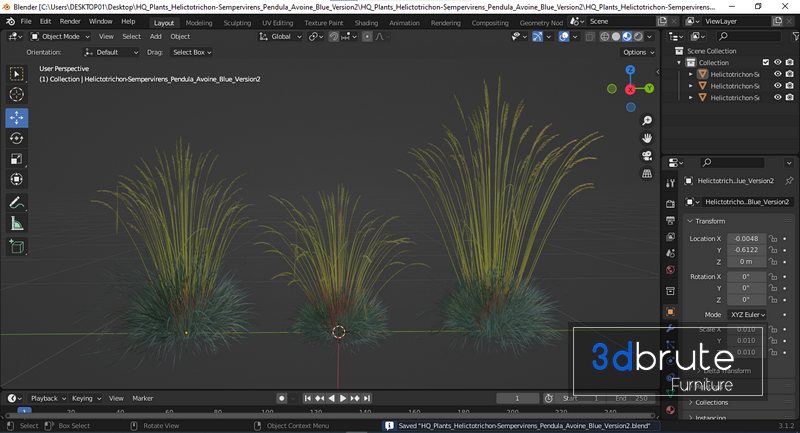Jump to timeline start frame

(x=307, y=398)
